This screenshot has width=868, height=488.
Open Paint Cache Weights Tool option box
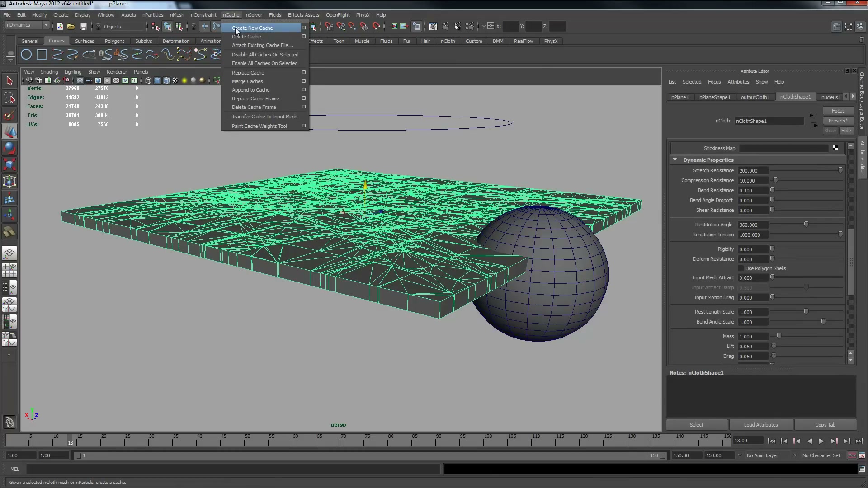click(304, 126)
